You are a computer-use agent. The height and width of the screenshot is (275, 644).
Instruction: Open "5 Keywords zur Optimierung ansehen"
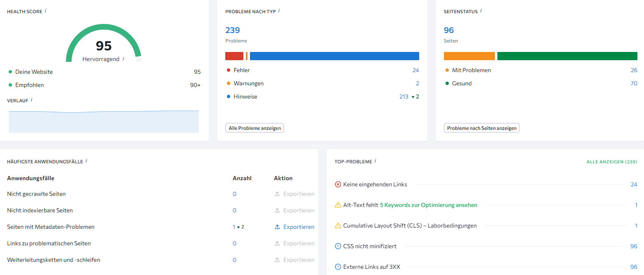428,204
